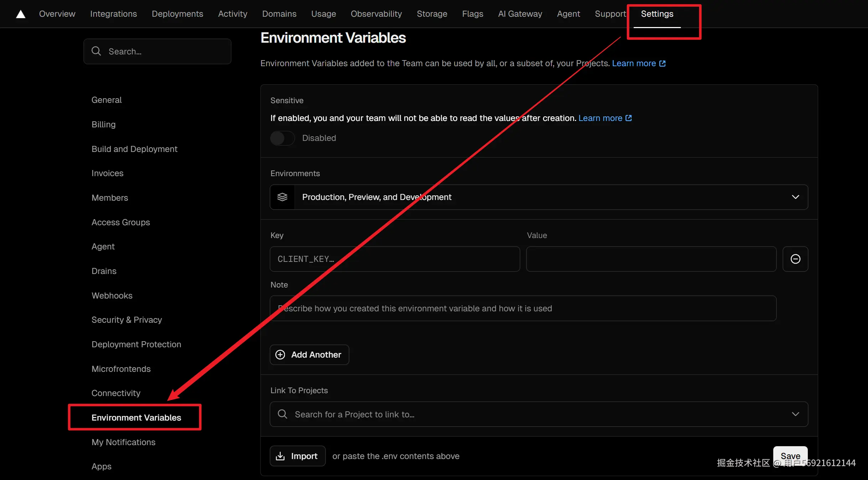Open the Observability tab
The image size is (868, 480).
pos(376,14)
